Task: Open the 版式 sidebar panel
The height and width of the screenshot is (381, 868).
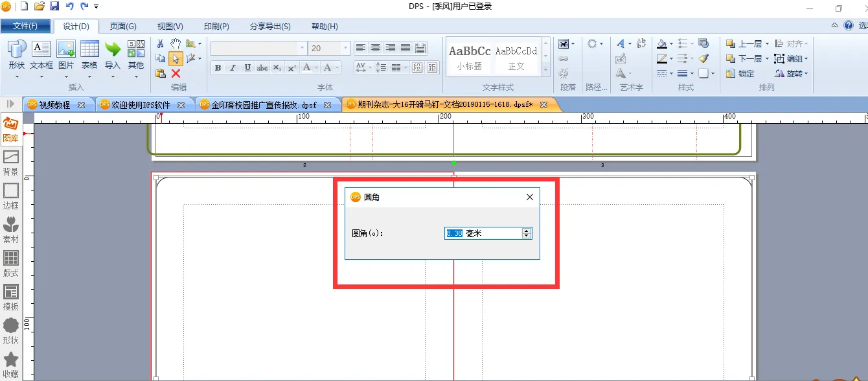Action: (x=11, y=264)
